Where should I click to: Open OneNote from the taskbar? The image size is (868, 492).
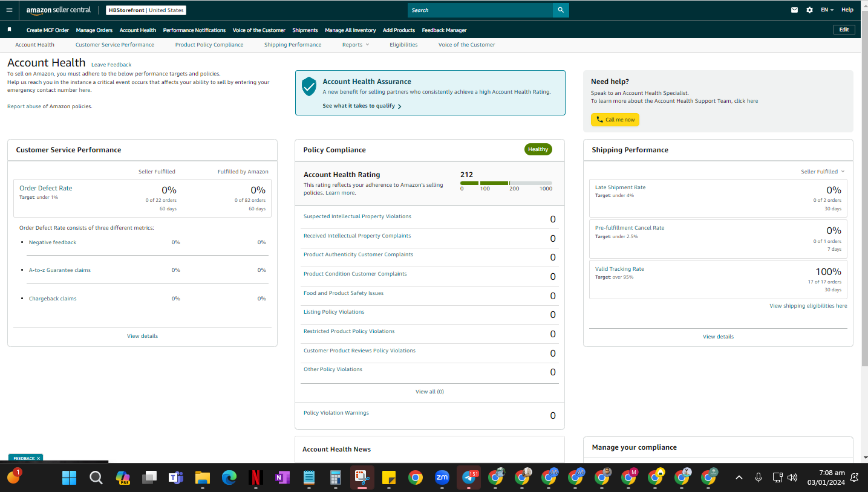pyautogui.click(x=282, y=477)
